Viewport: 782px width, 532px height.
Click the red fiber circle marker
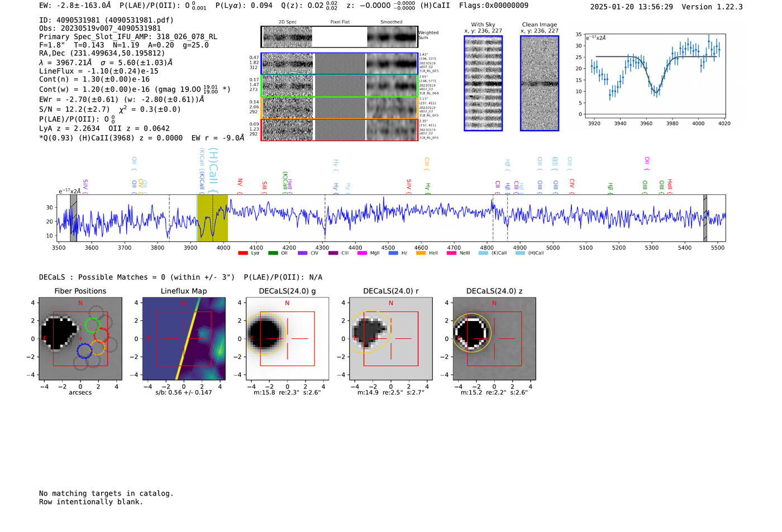(101, 336)
